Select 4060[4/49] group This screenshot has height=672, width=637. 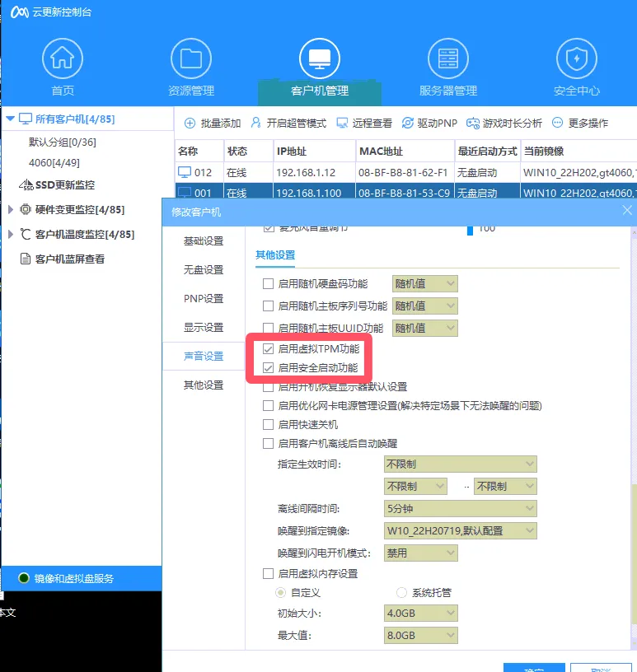pyautogui.click(x=54, y=163)
